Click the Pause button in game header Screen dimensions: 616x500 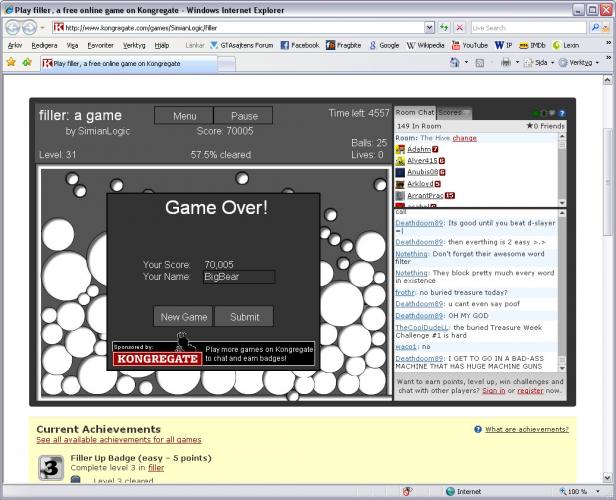coord(243,116)
